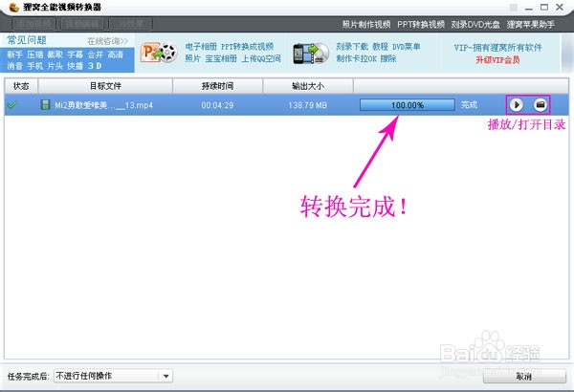Click the 教程 link
Screen dimensions: 574x392
(380, 47)
